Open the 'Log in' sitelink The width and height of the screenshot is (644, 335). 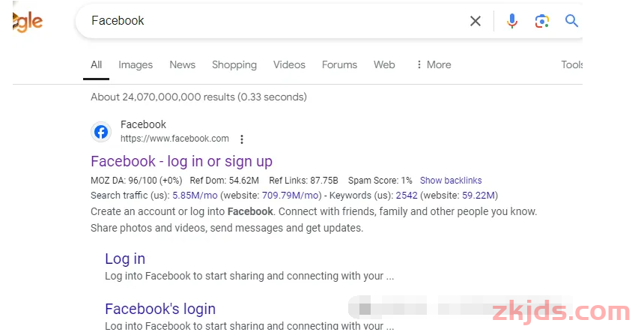(x=125, y=259)
